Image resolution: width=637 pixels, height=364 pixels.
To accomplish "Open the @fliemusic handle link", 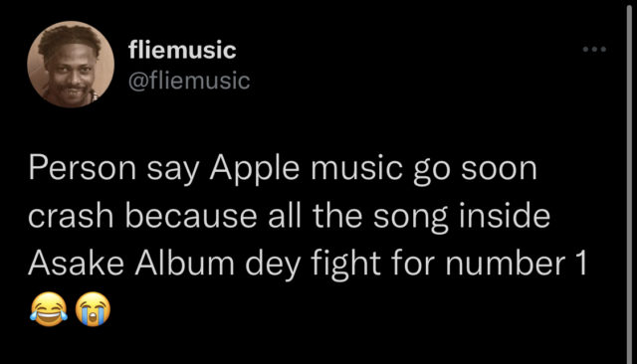I will (x=189, y=81).
